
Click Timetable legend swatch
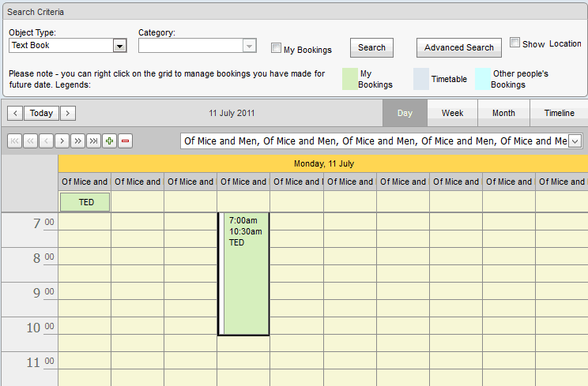(x=421, y=79)
